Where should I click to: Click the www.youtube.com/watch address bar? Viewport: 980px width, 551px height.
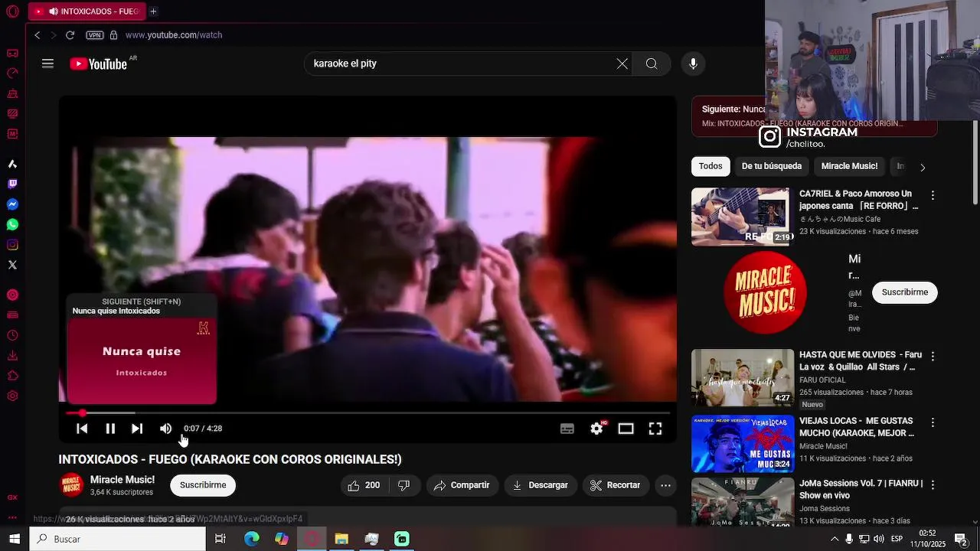(174, 35)
